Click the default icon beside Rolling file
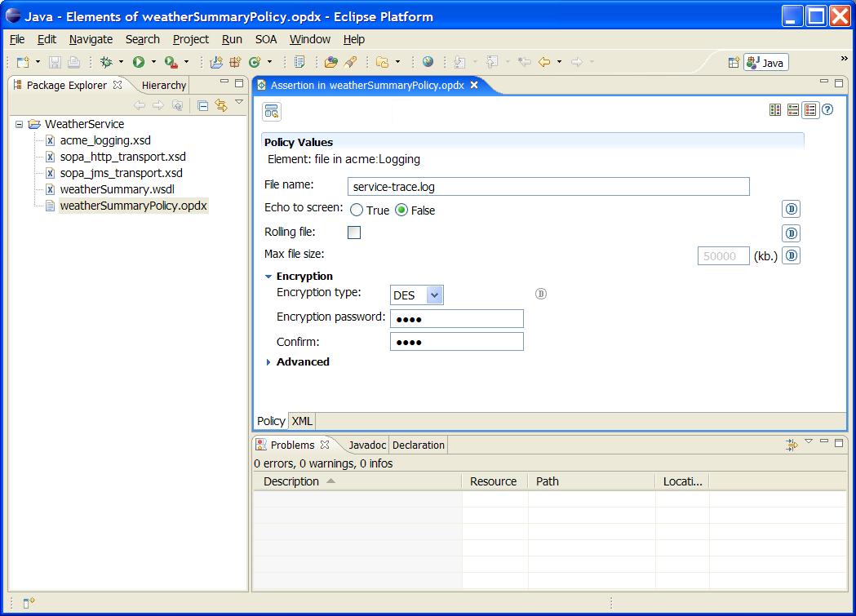Image resolution: width=856 pixels, height=616 pixels. pos(792,233)
